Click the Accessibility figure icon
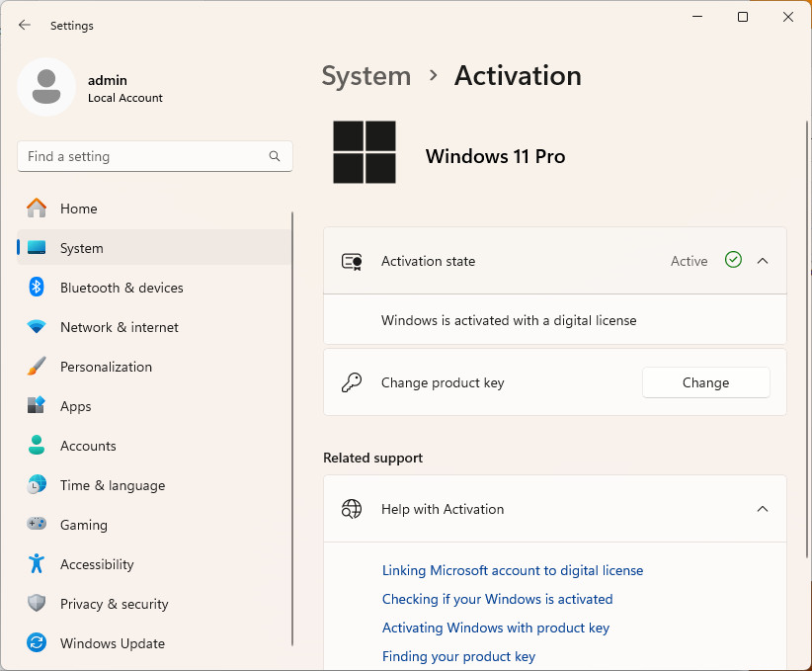The height and width of the screenshot is (671, 812). [37, 563]
